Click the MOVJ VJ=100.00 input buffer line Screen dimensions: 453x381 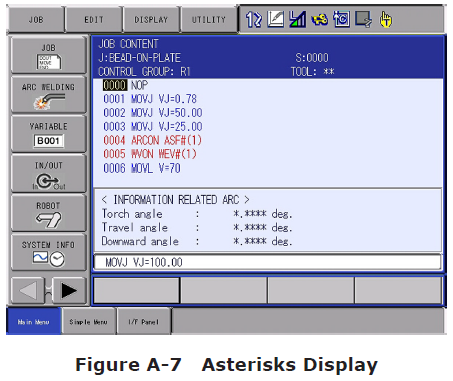(x=268, y=262)
